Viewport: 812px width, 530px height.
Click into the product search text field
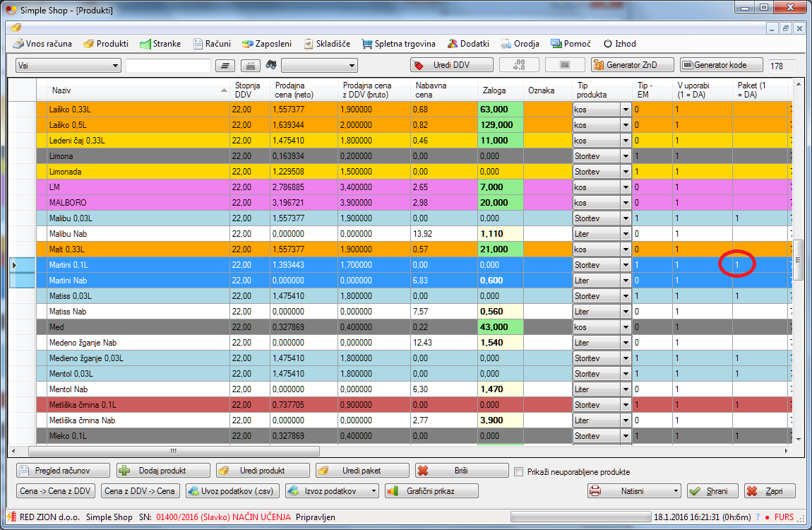(168, 66)
